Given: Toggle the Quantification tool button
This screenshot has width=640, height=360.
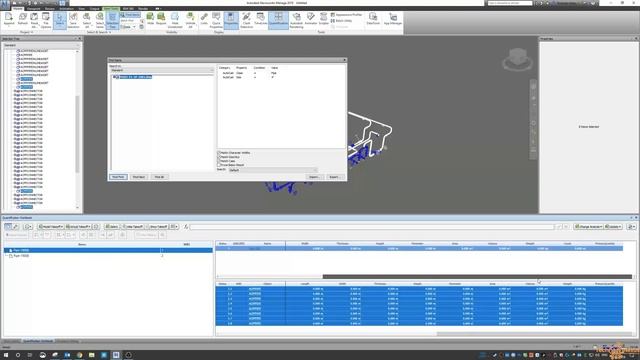Looking at the screenshot, I should [278, 19].
